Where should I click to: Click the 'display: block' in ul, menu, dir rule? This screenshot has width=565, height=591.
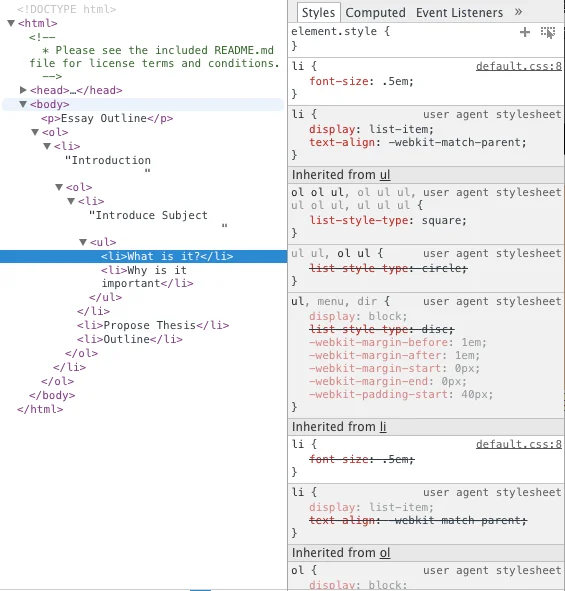[x=358, y=316]
